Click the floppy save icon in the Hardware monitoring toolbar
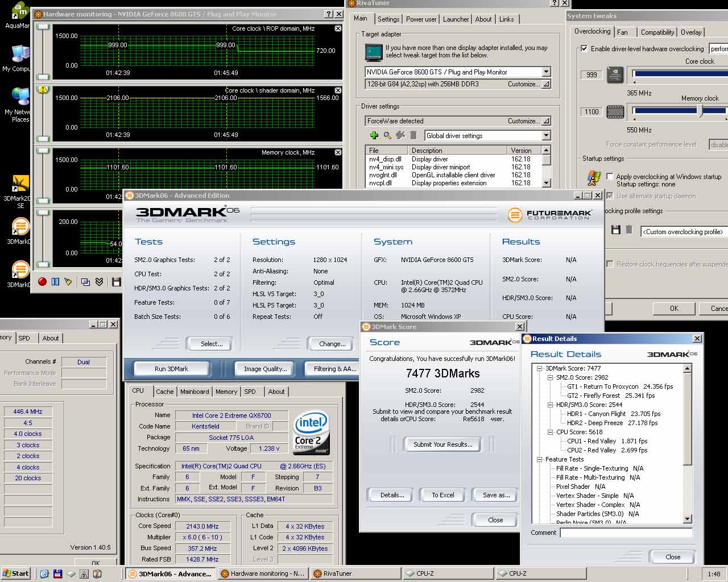Screen dimensions: 728x582 [117, 282]
